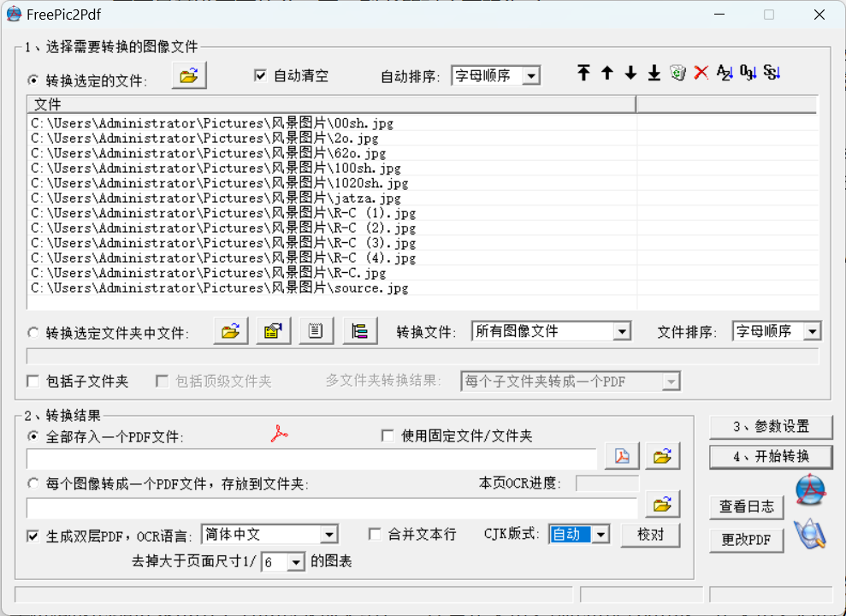Uncheck the 自动清空 checkbox
Screen dimensions: 846x616
point(261,75)
